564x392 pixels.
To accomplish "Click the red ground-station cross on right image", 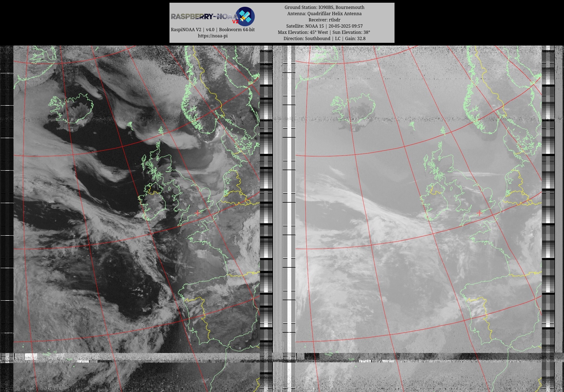I will pyautogui.click(x=479, y=213).
